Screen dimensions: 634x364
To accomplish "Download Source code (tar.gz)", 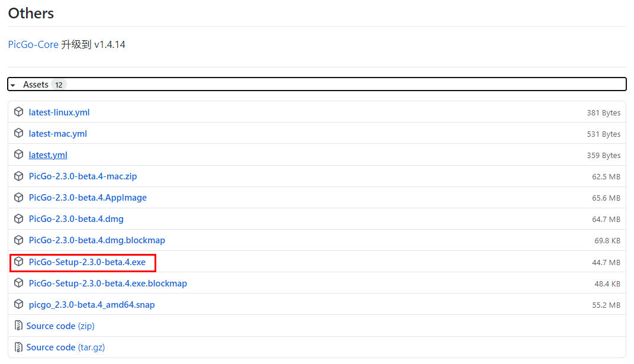I will 66,347.
